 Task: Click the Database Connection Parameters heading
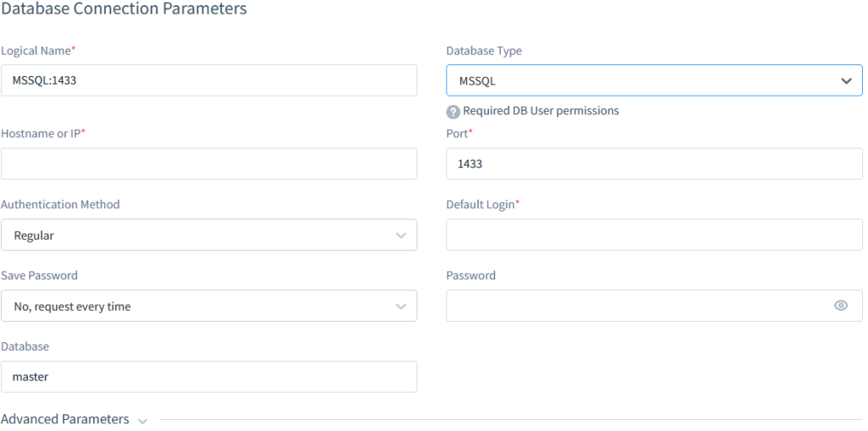click(x=124, y=9)
